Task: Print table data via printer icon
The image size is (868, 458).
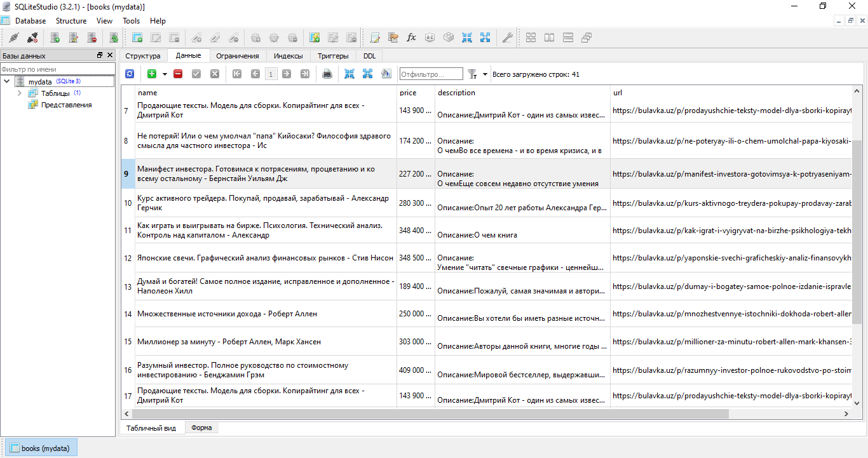Action: click(327, 74)
